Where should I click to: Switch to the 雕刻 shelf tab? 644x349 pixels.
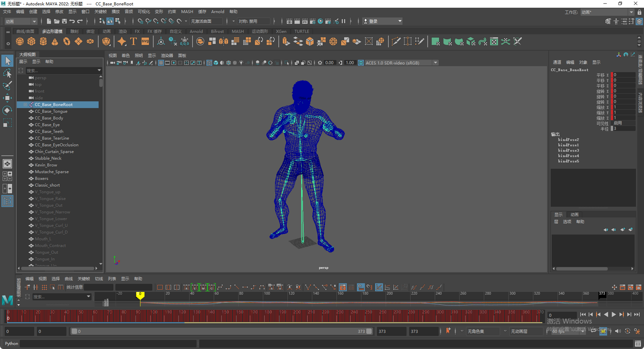tap(74, 31)
